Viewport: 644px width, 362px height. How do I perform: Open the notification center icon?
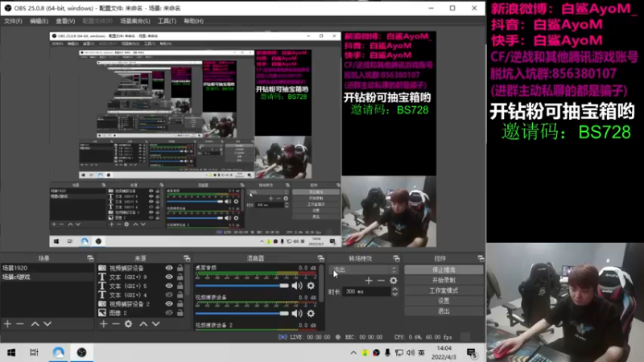click(x=472, y=352)
